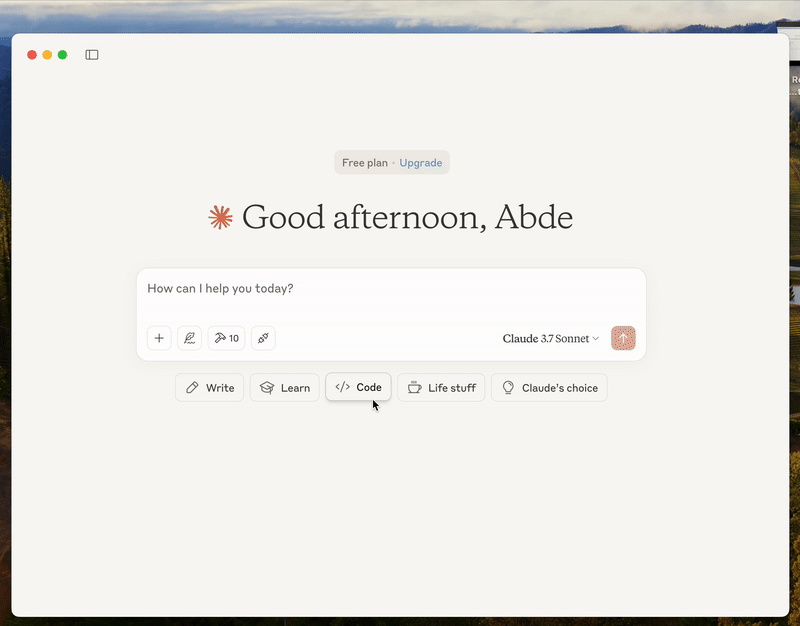Click the Upgrade link

point(420,163)
